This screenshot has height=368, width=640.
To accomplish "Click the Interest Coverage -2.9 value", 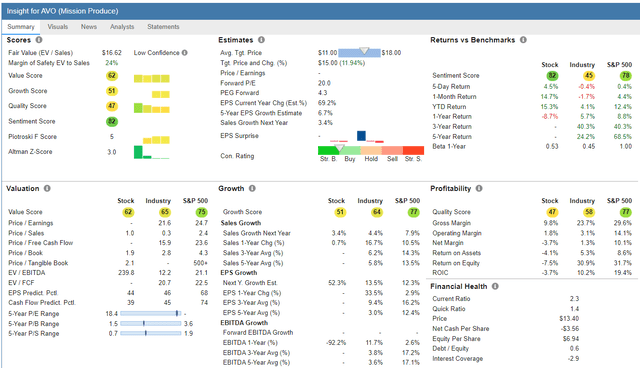I will coord(573,358).
